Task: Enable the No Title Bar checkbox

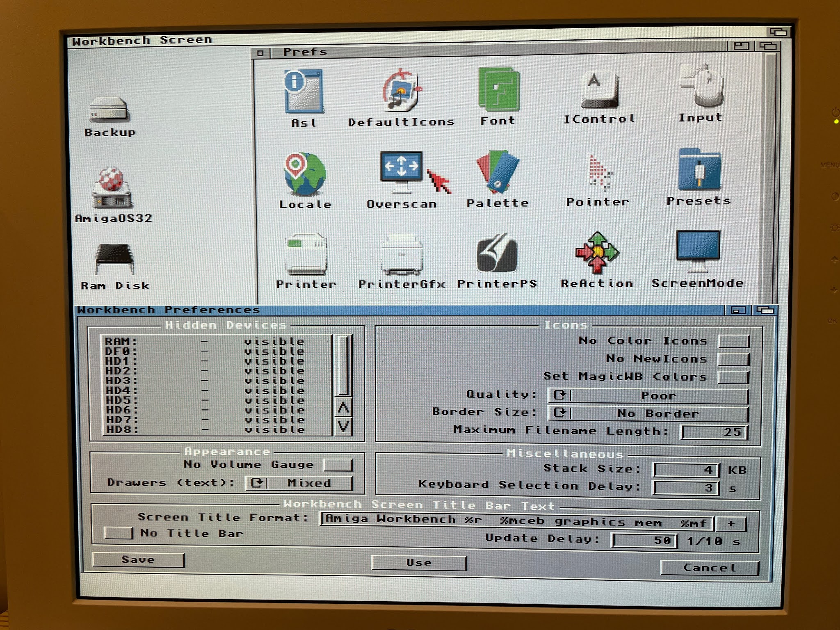Action: click(119, 533)
